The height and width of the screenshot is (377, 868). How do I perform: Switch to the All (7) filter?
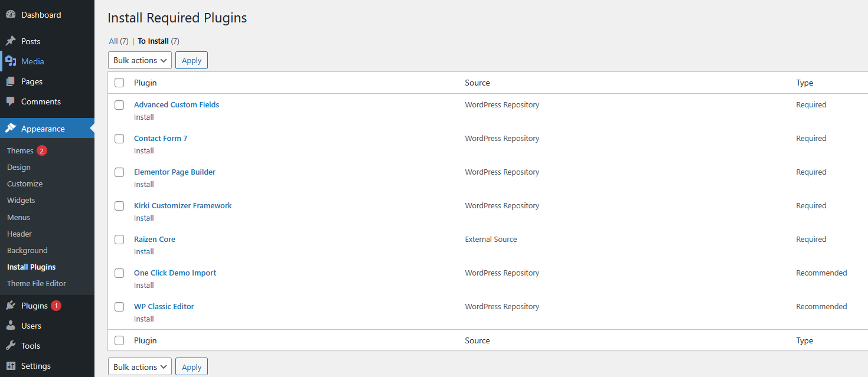click(x=113, y=41)
